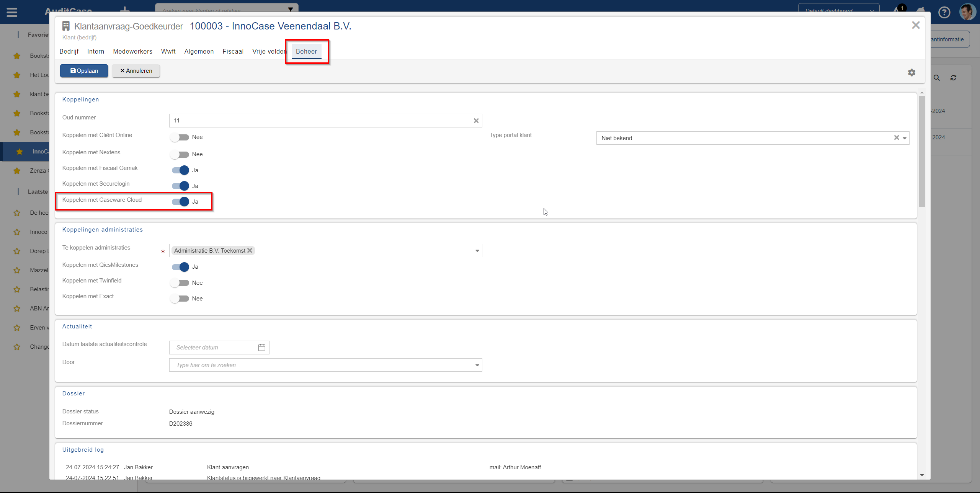Click the plus add icon in top bar

(124, 10)
